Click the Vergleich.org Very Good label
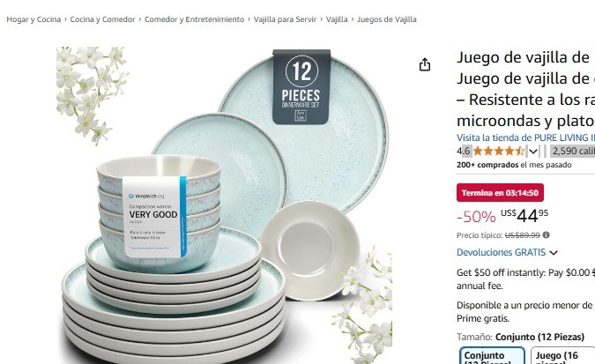The width and height of the screenshot is (595, 364). 154,217
